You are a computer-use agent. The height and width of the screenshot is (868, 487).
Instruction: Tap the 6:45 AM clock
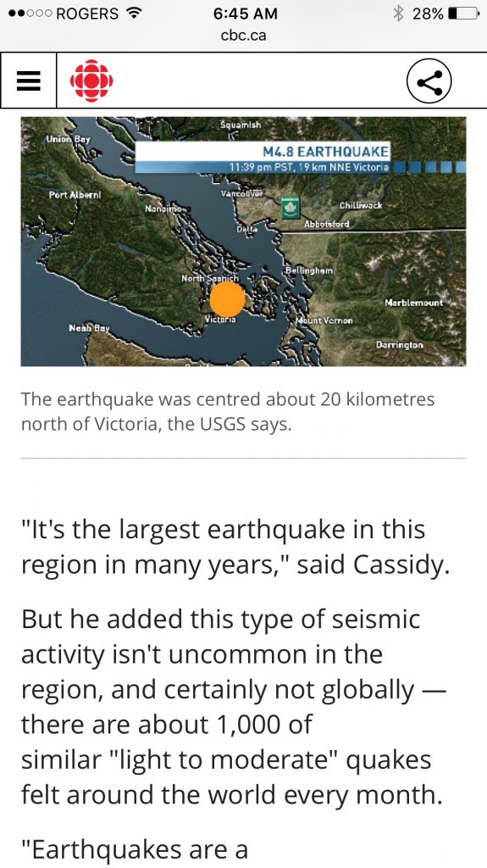[x=245, y=14]
